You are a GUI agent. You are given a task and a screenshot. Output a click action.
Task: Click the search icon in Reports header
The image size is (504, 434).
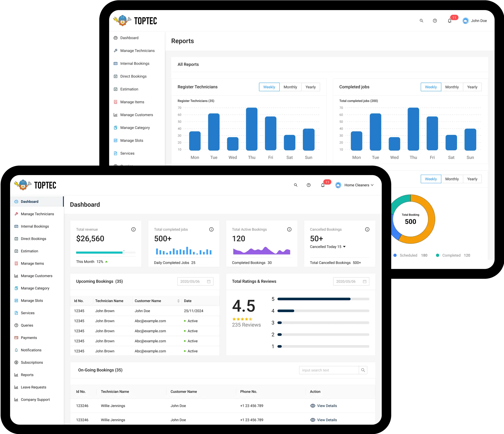point(421,21)
